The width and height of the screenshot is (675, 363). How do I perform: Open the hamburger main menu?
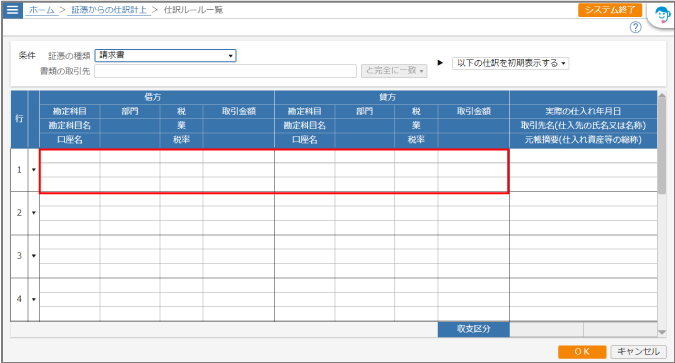(12, 9)
